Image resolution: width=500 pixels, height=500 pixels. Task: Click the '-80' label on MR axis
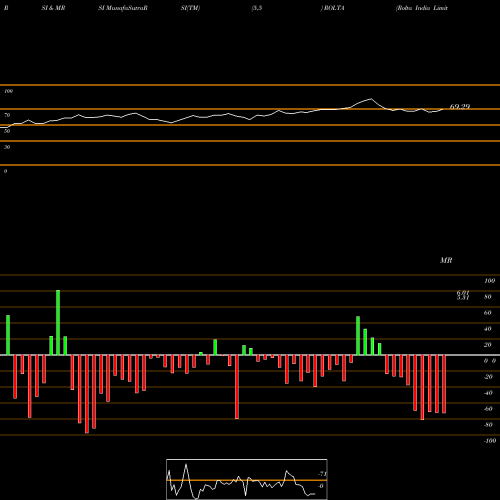(x=488, y=425)
